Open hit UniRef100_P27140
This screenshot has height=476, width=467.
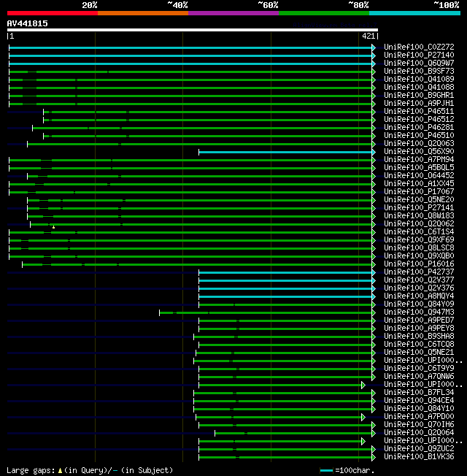coord(419,55)
